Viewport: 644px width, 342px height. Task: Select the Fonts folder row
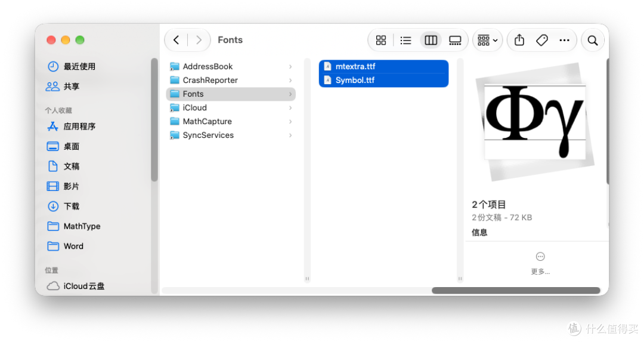[x=231, y=94]
